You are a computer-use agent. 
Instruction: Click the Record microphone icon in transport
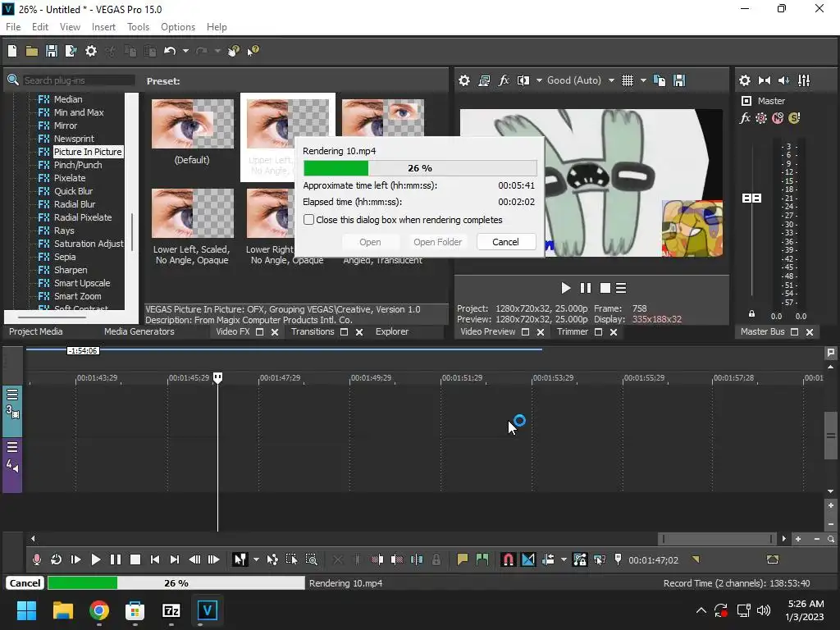click(x=36, y=559)
